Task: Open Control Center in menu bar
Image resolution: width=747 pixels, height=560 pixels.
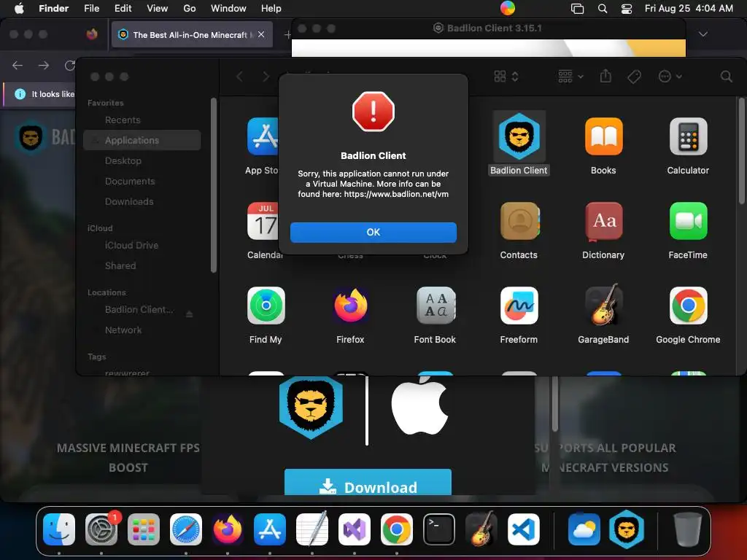Action: tap(627, 8)
